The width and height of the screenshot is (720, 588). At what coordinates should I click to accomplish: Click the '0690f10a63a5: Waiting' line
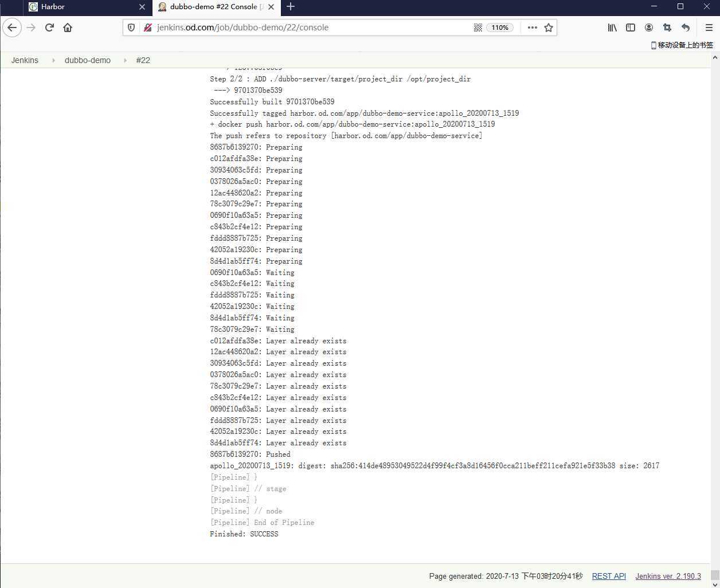click(252, 273)
